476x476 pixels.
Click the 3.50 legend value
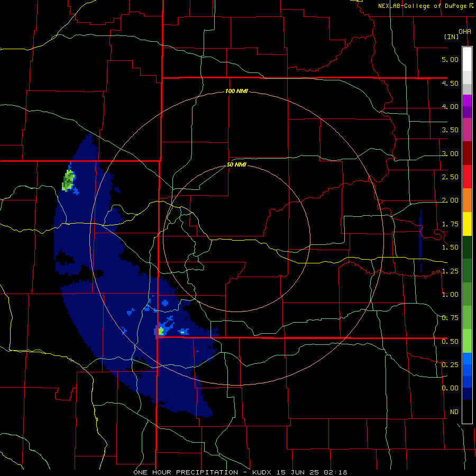point(450,130)
